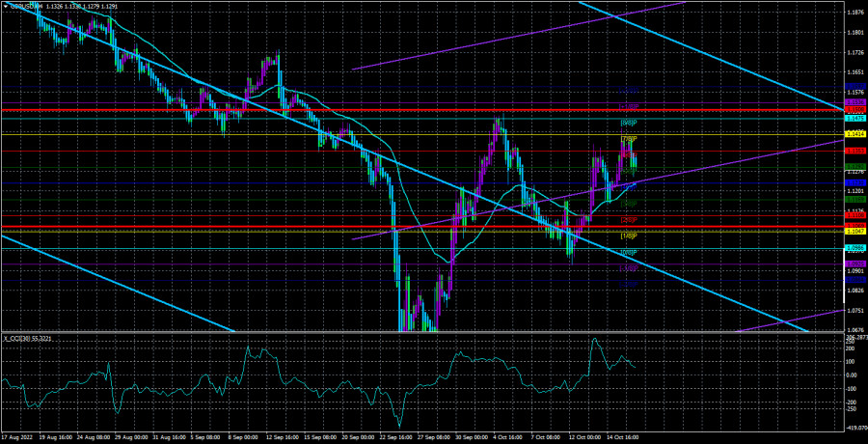Click the 17 Aug 2022 date label

17,437
